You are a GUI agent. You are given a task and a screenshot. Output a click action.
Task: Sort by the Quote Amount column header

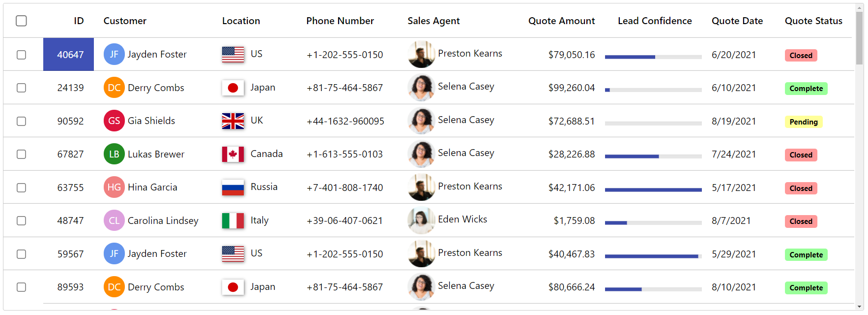click(561, 21)
